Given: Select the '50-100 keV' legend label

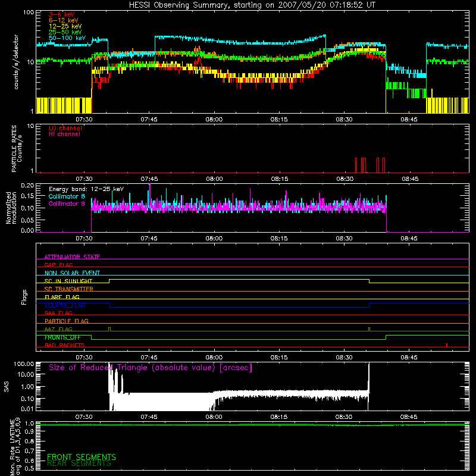Looking at the screenshot, I should [67, 38].
